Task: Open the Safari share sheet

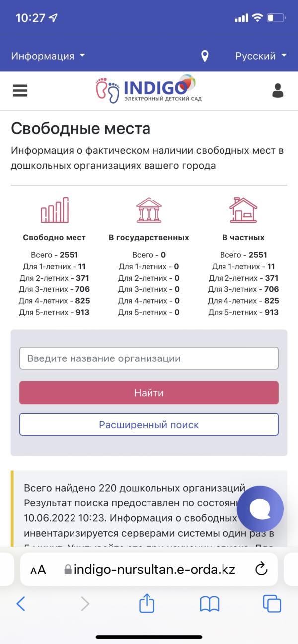Action: [x=147, y=603]
